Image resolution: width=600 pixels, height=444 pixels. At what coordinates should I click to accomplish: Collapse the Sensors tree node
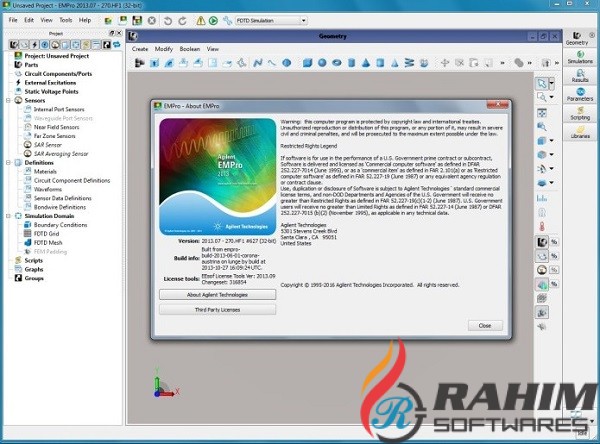(8, 100)
